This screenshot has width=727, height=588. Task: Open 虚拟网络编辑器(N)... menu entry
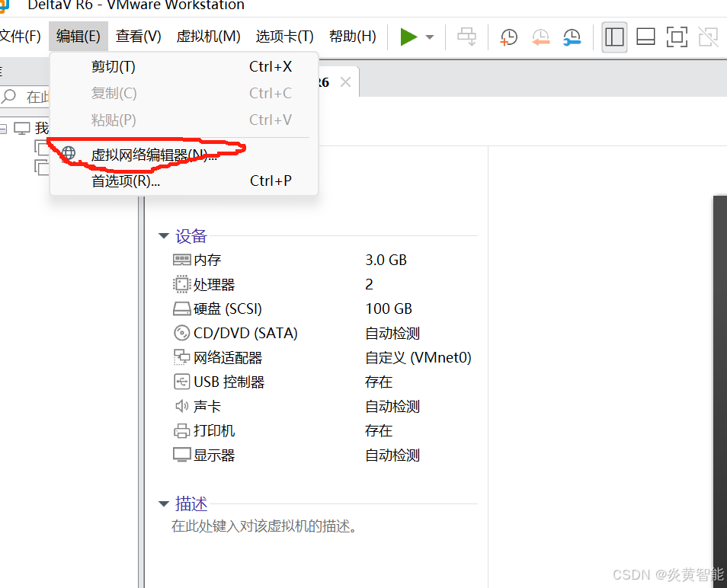(184, 155)
